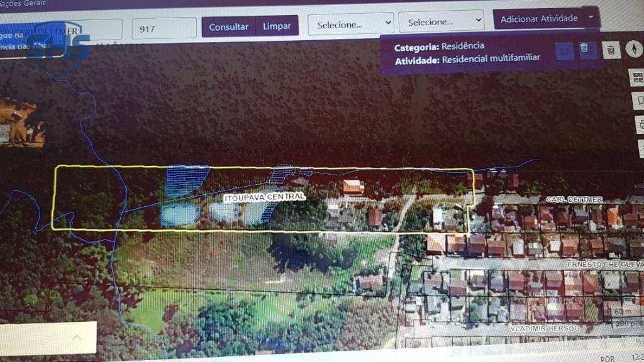Viewport: 644px width, 362px height.
Task: Open the first Selecione dropdown
Action: click(350, 25)
